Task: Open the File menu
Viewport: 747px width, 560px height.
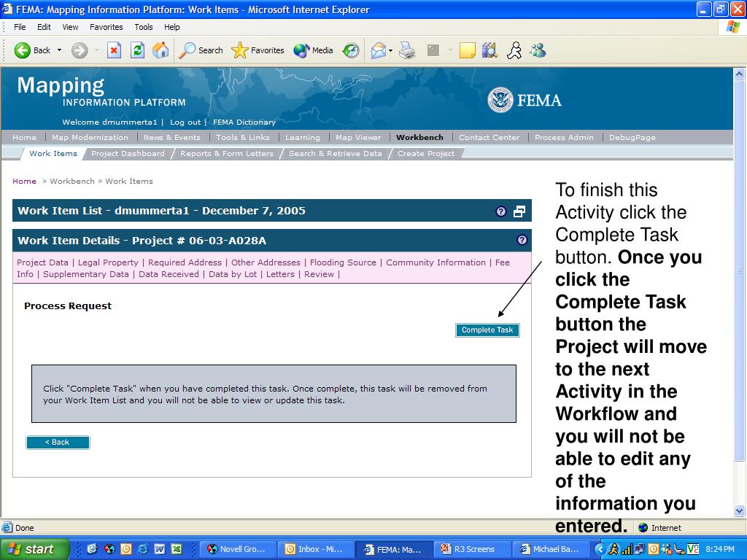Action: coord(20,27)
